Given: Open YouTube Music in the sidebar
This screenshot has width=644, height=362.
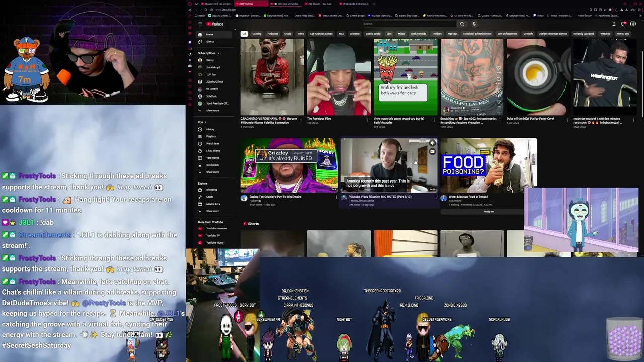Looking at the screenshot, I should point(214,242).
